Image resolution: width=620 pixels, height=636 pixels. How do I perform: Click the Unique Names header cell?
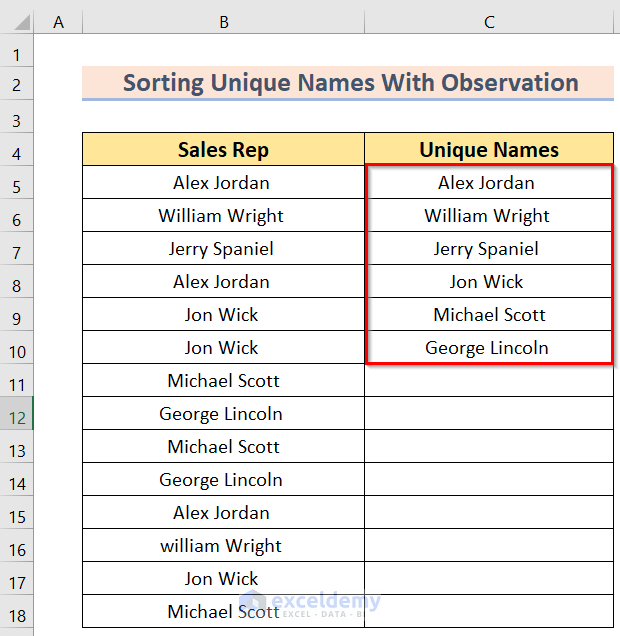click(489, 150)
